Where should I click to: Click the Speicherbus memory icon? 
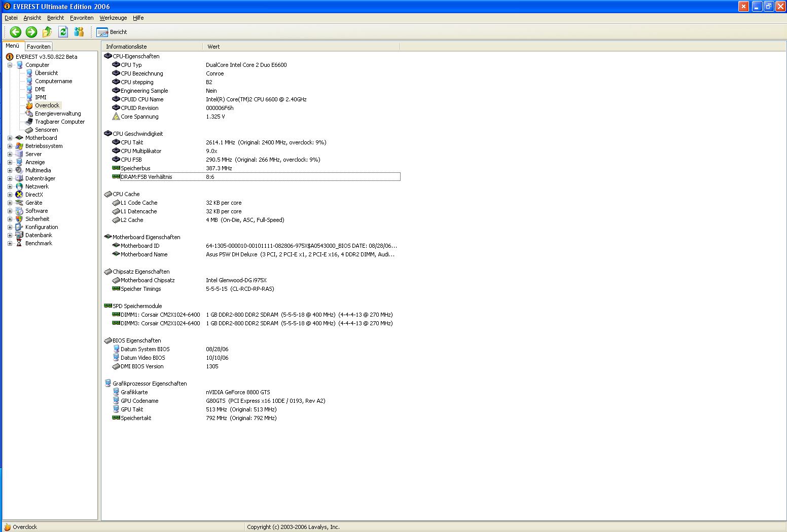116,168
